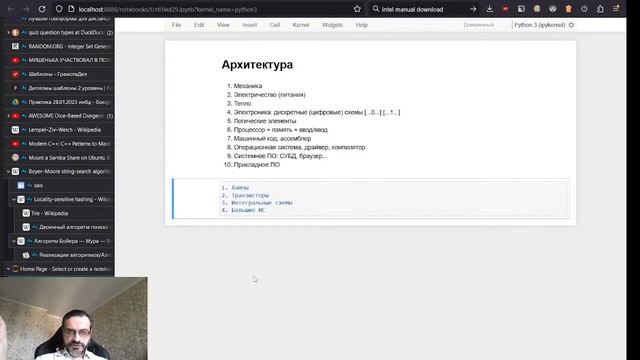Expand AWESOME Dice-Based Dungeon tab group

coord(8,116)
